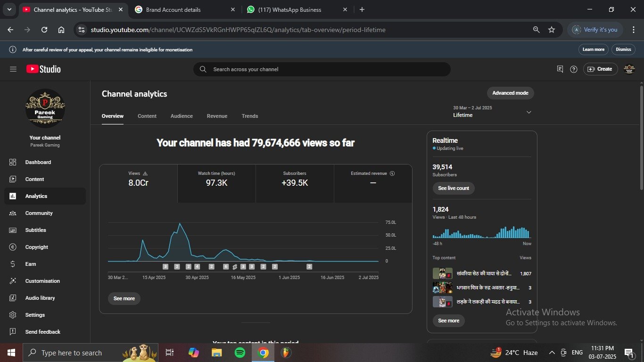Click See more under the views chart
Image resolution: width=644 pixels, height=362 pixels.
point(124,298)
